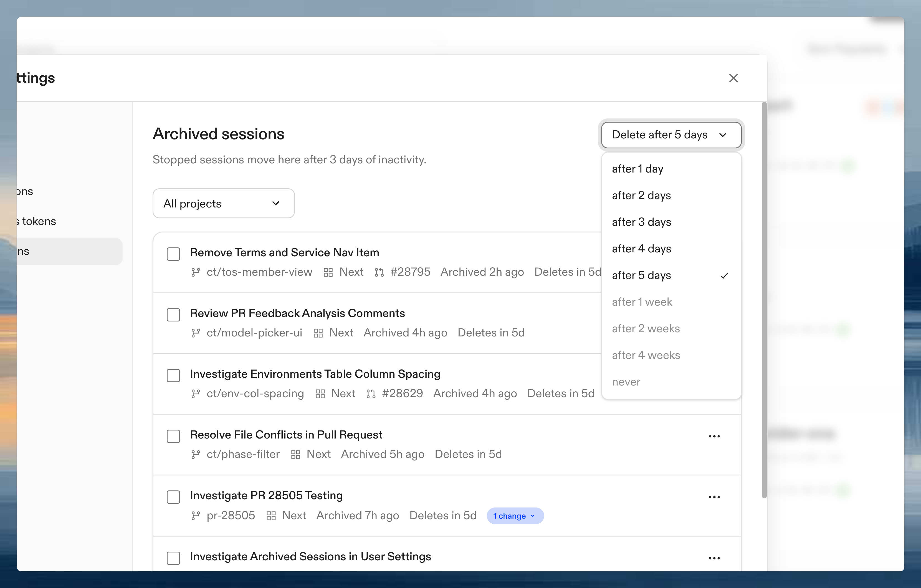The image size is (921, 588).
Task: Open more options for Investigate PR 28505 Testing
Action: [714, 497]
